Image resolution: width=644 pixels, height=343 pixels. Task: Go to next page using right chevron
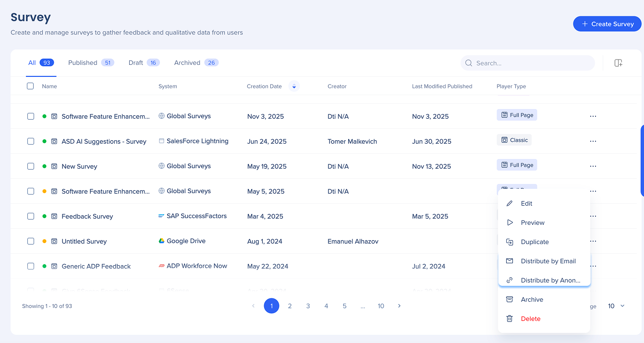coord(399,306)
